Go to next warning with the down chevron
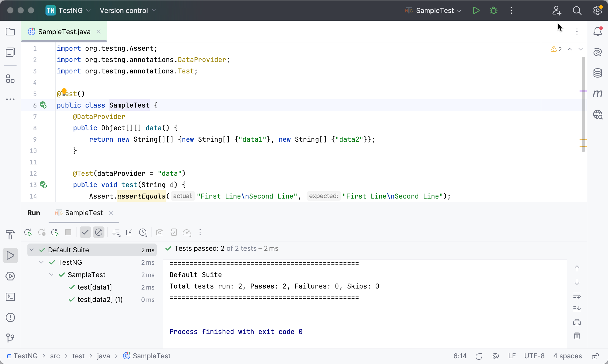This screenshot has height=364, width=608. [x=581, y=49]
